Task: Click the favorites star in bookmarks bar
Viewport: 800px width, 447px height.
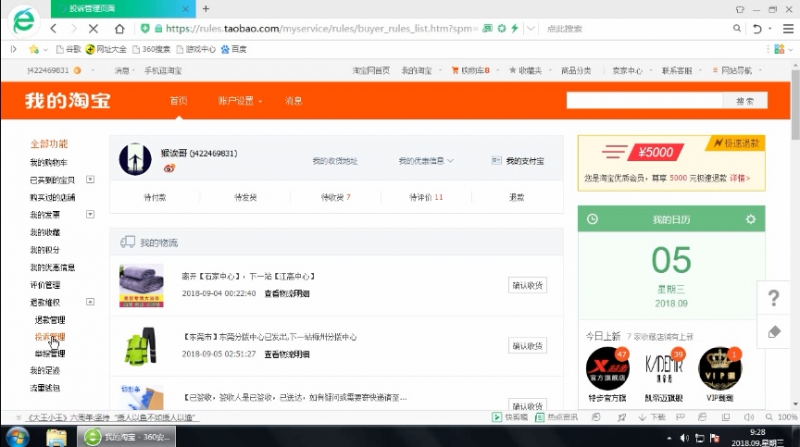Action: (34, 49)
